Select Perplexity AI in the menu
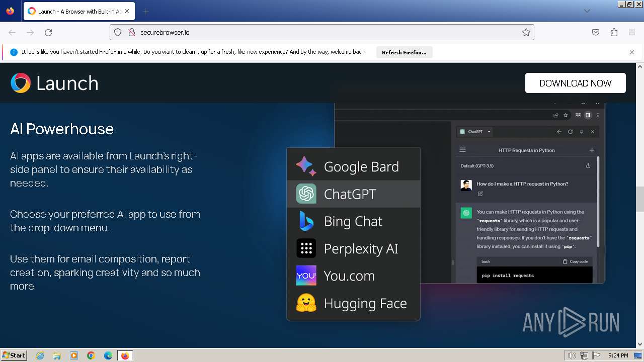Viewport: 644px width, 362px height. coord(353,248)
